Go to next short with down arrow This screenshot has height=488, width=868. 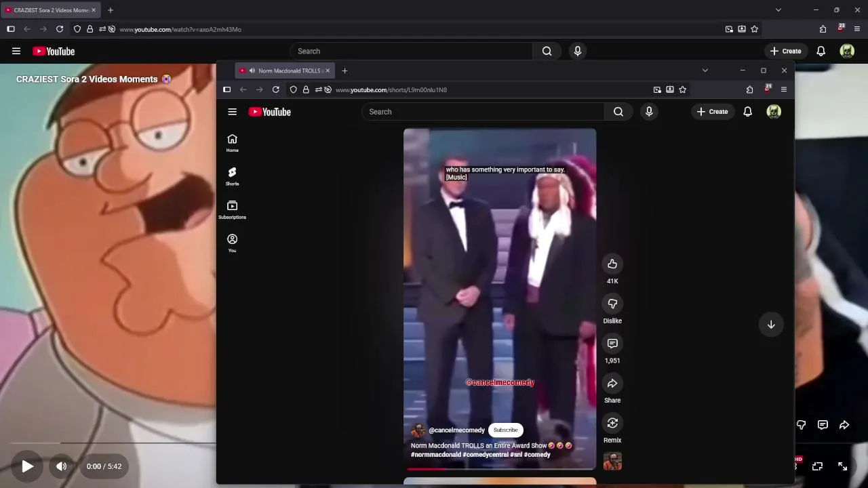pos(771,325)
